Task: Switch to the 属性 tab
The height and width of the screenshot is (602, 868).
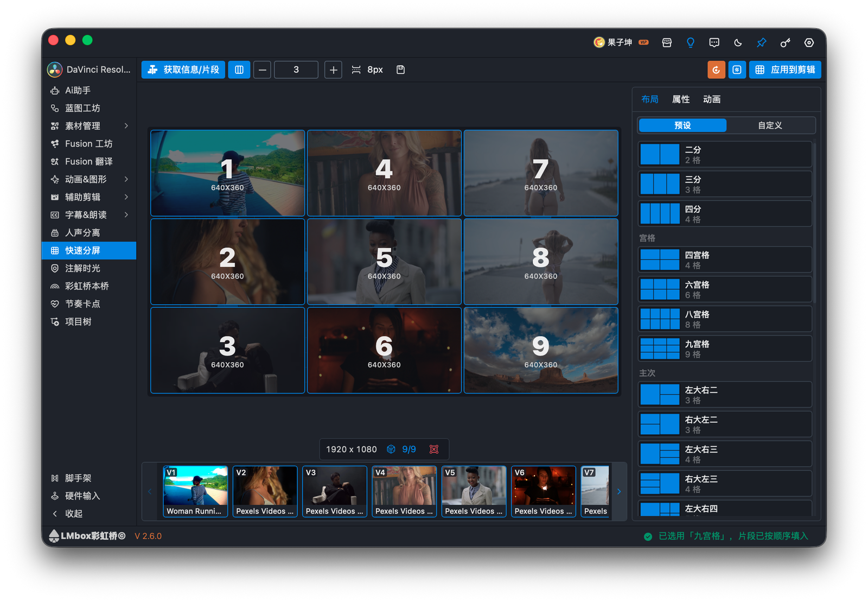Action: pos(680,99)
